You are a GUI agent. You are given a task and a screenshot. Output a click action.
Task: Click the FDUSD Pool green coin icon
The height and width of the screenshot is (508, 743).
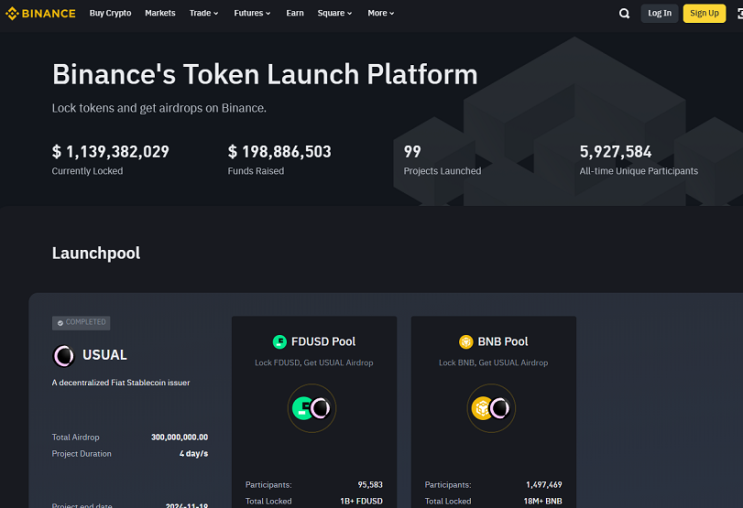[x=280, y=342]
